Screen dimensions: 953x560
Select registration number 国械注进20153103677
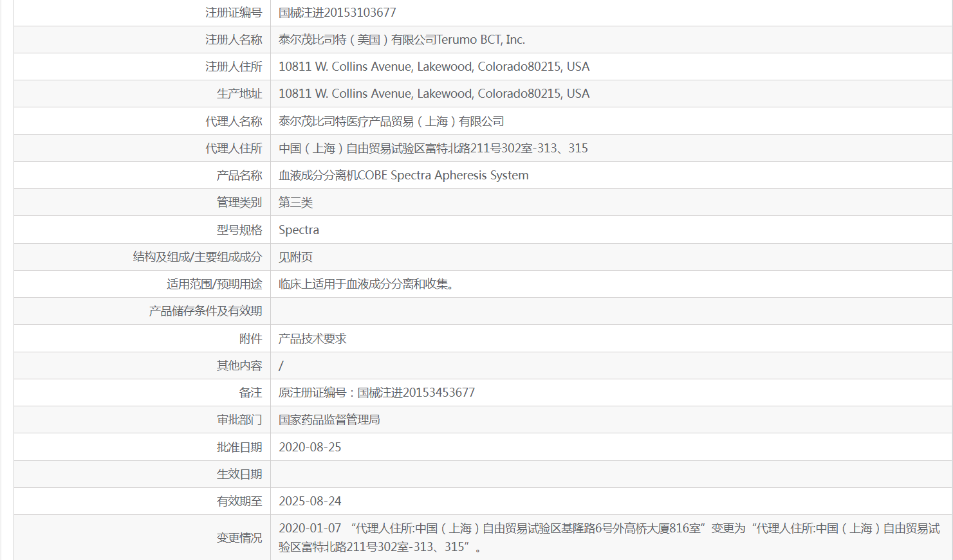pos(337,12)
